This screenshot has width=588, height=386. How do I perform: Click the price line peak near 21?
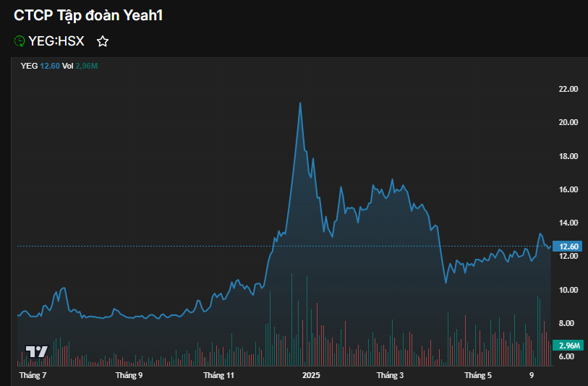[x=300, y=103]
